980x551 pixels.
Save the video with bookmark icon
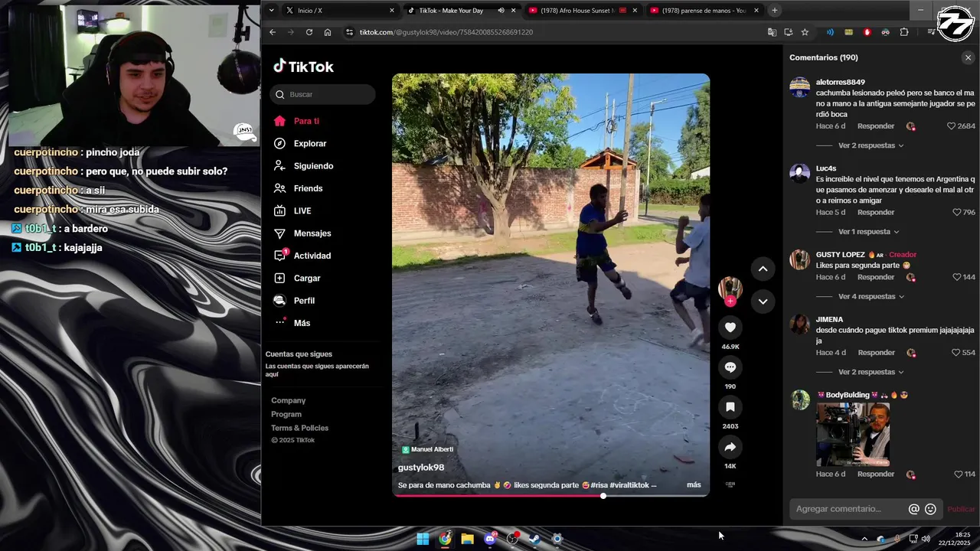click(730, 407)
